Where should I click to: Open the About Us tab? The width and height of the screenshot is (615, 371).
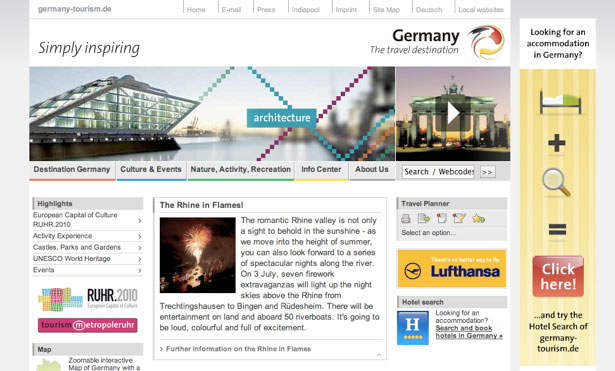tap(372, 170)
